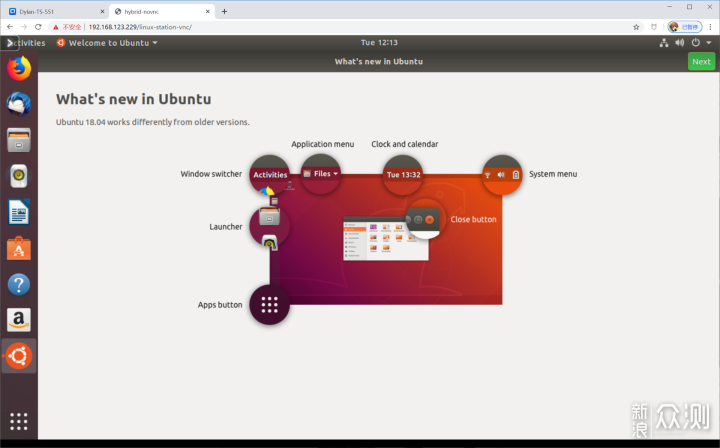Viewport: 720px width, 448px height.
Task: Click the green Next button
Action: tap(701, 62)
